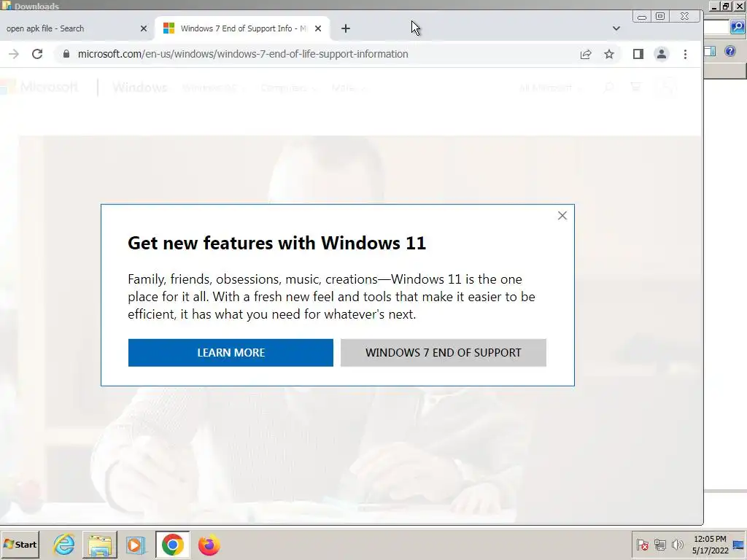Open Action Center flag tray icon

coord(642,545)
